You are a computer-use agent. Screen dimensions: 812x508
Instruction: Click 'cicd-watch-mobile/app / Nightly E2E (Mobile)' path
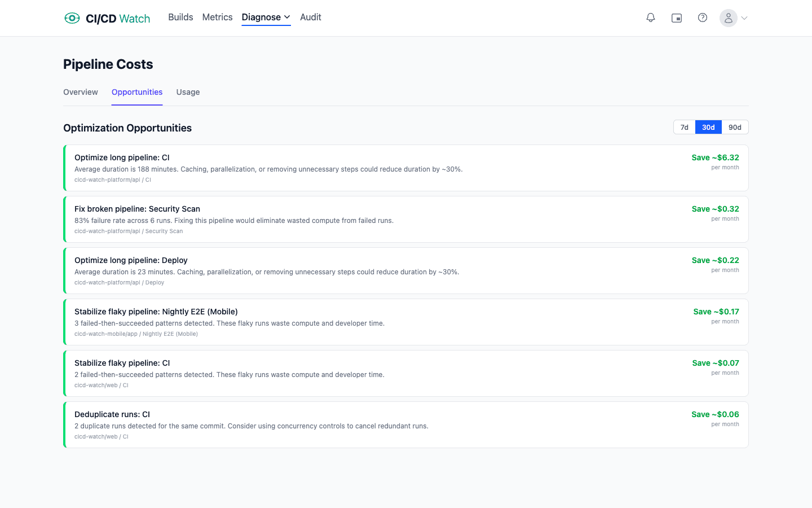point(136,334)
